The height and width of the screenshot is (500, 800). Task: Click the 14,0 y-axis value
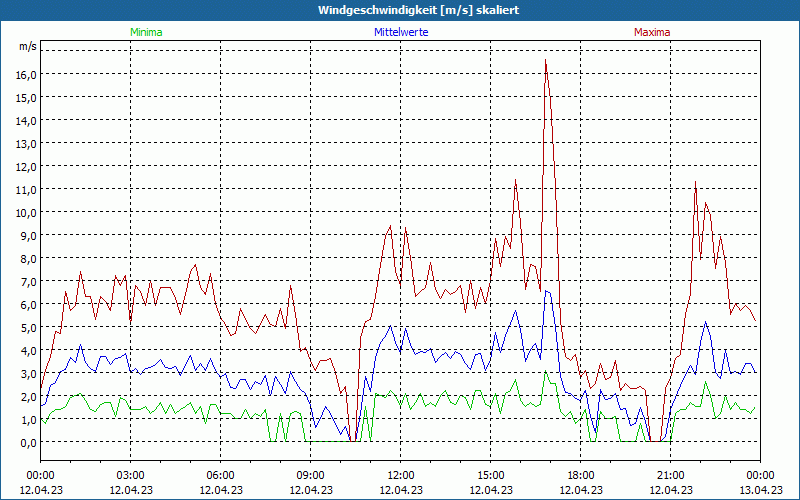pos(27,120)
